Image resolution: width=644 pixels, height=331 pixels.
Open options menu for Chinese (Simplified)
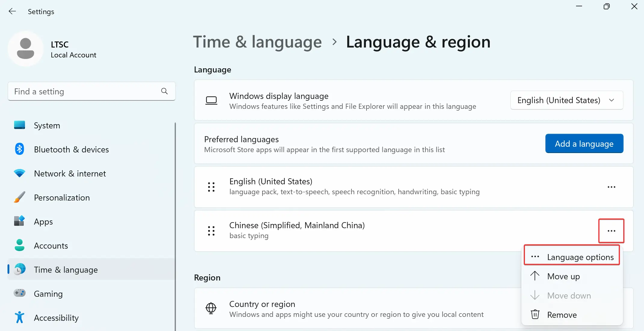[x=611, y=231]
